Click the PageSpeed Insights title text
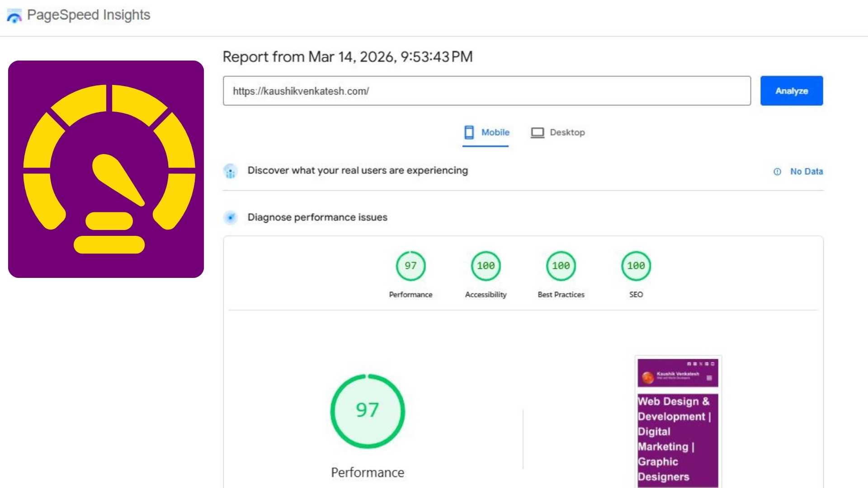Screen dimensions: 868x488 click(x=89, y=15)
